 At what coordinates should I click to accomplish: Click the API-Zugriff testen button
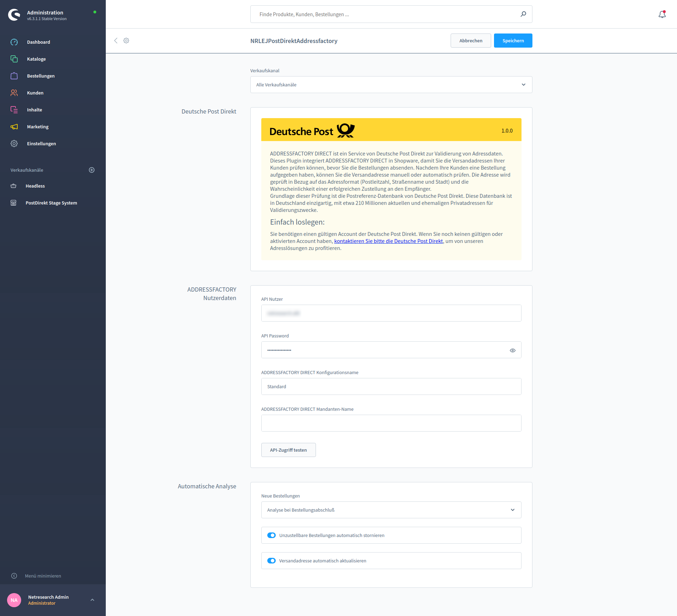coord(288,450)
